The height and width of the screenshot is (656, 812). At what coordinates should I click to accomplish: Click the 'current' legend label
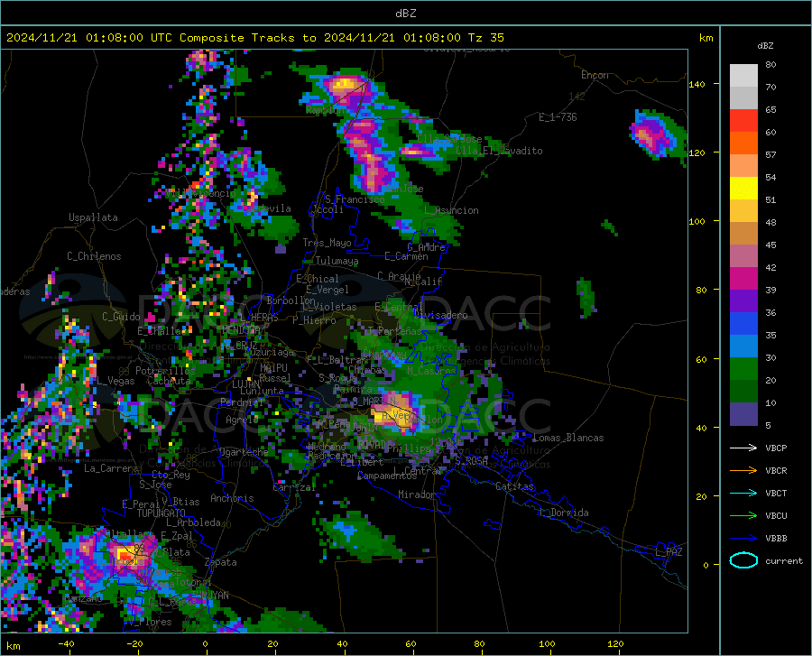pyautogui.click(x=784, y=560)
